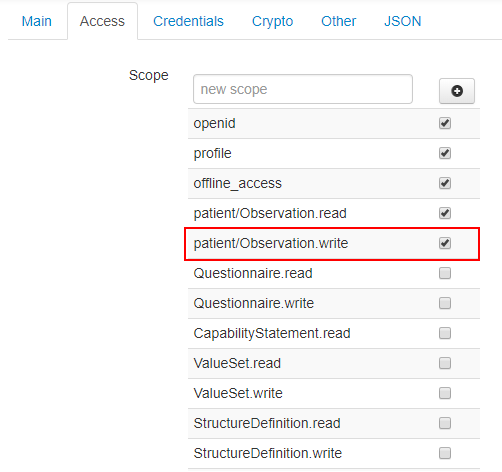Check the ValueSet.write scope box
The height and width of the screenshot is (472, 502).
445,393
